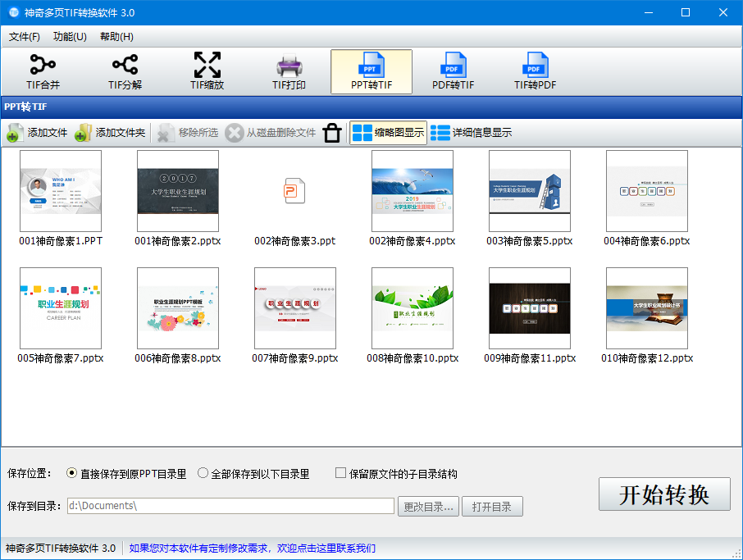Select thumbnail 007神奇像素9.pptx
This screenshot has height=560, width=743.
pos(294,308)
